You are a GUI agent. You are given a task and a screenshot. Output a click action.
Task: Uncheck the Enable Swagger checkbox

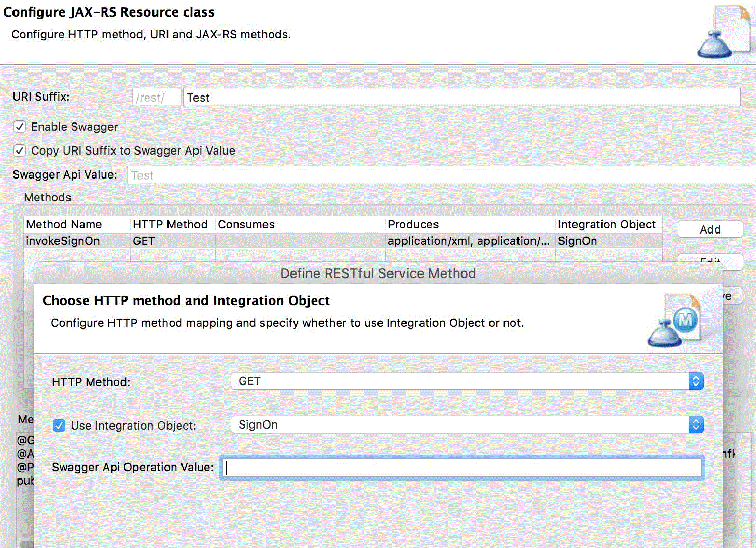(20, 127)
